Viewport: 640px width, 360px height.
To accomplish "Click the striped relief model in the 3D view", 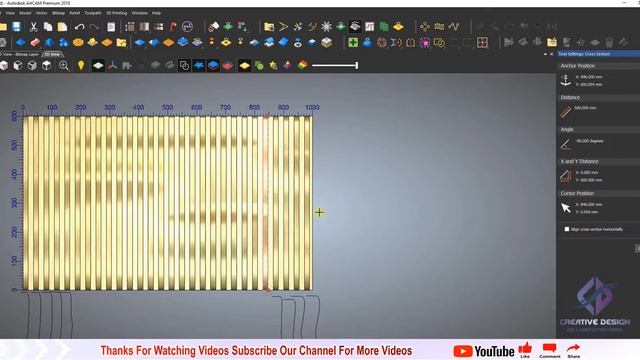I will (x=167, y=203).
